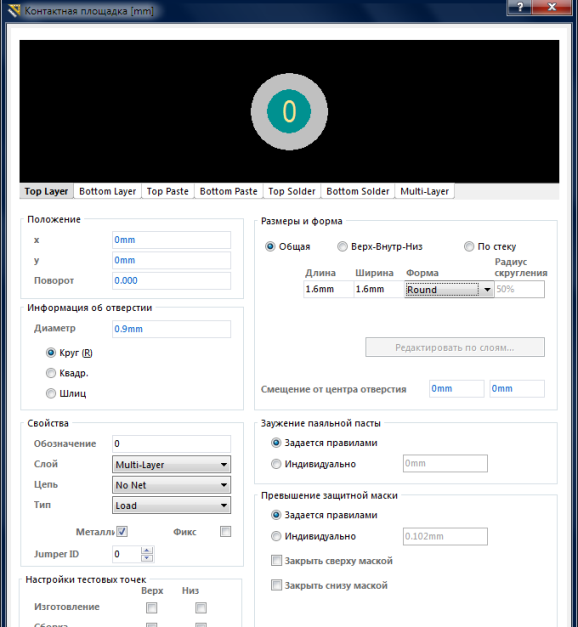Screen dimensions: 578x627
Task: Open the Top Paste tab
Action: click(x=168, y=191)
